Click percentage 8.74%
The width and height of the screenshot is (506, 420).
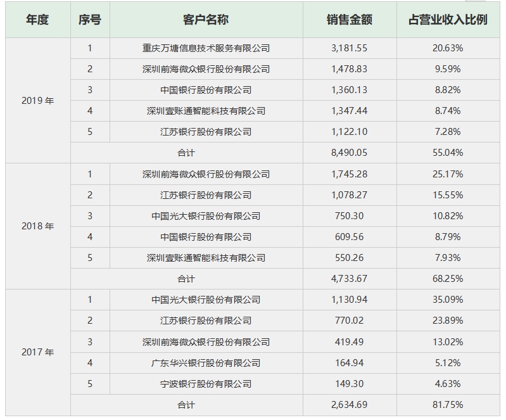(448, 111)
